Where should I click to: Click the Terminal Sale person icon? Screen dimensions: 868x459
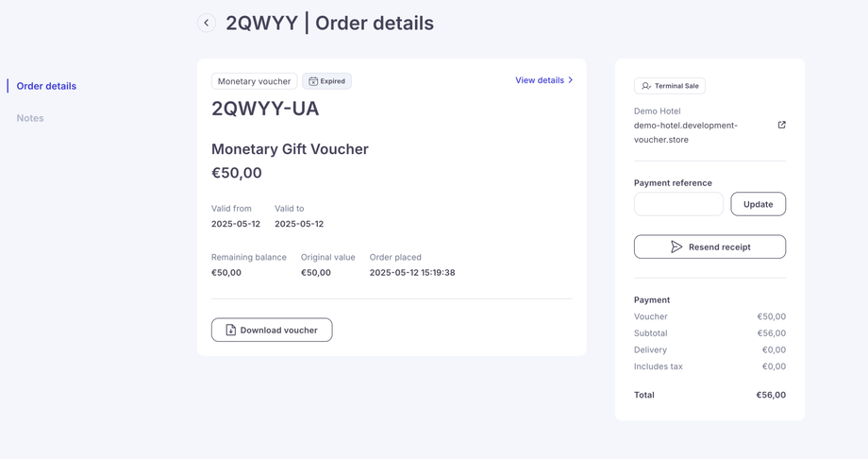(x=646, y=86)
